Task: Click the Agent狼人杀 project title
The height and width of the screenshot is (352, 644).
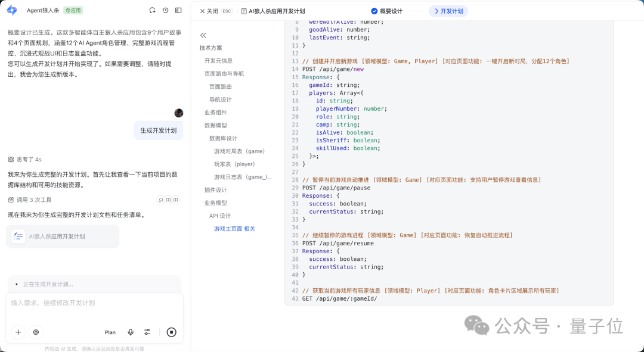Action: point(43,11)
